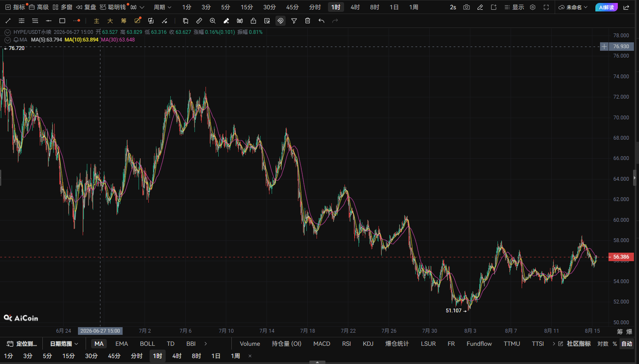
Task: Click the filter funnel icon
Action: click(x=294, y=21)
